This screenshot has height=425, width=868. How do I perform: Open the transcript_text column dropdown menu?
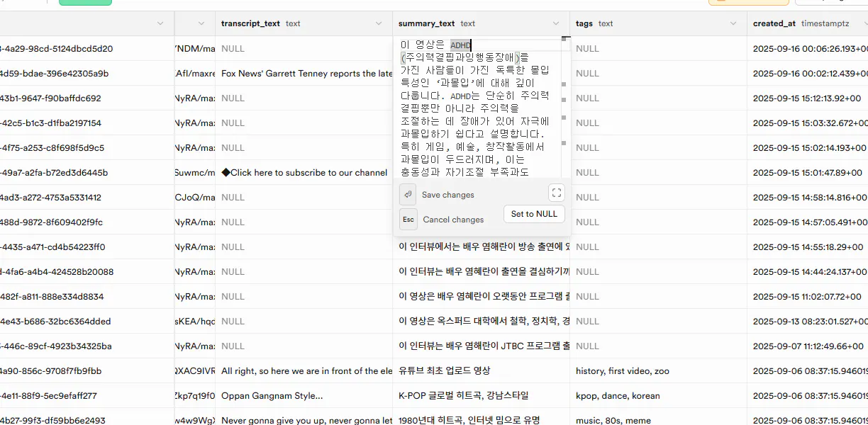point(379,23)
